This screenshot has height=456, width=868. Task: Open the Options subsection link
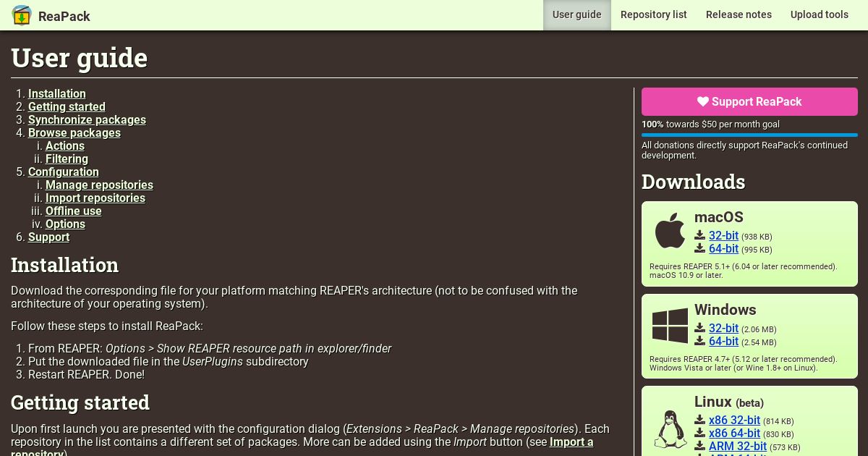(65, 224)
